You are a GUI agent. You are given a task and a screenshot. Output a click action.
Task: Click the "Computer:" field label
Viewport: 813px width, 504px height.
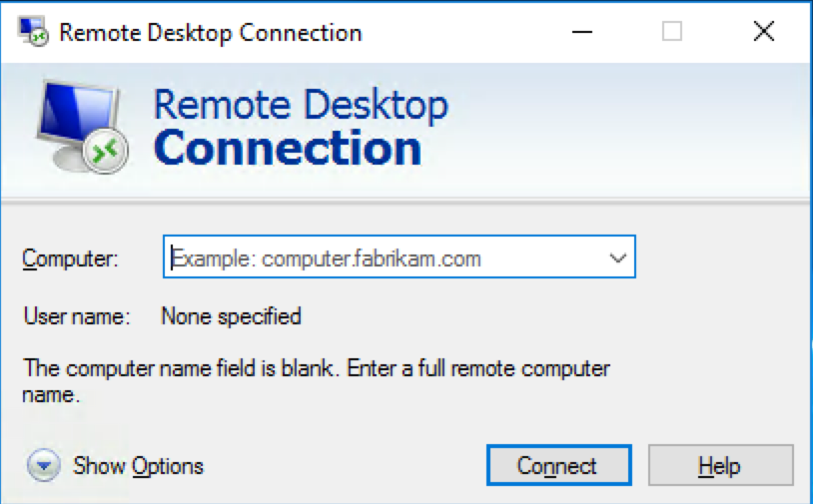click(70, 259)
